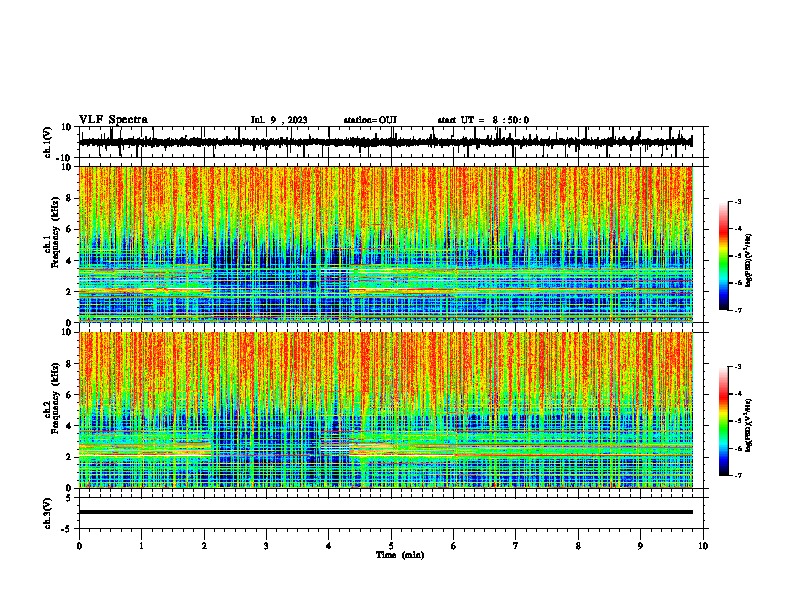
Task: Click the ch.1(V) waveform axis label
Action: point(48,142)
